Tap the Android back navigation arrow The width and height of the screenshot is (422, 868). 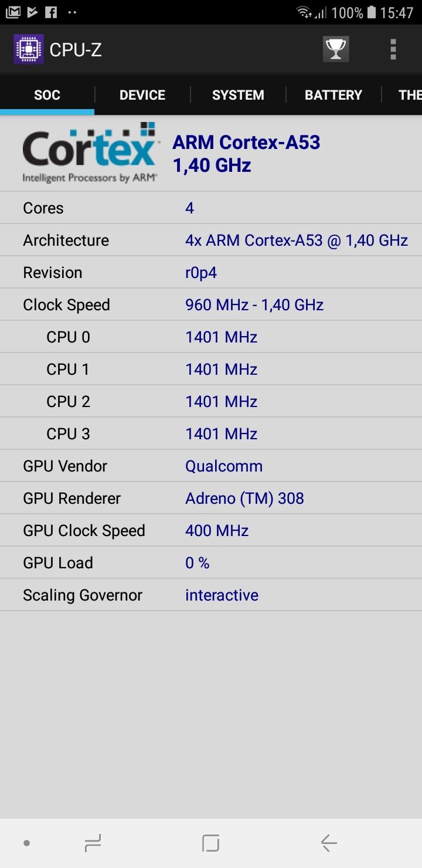coord(329,843)
